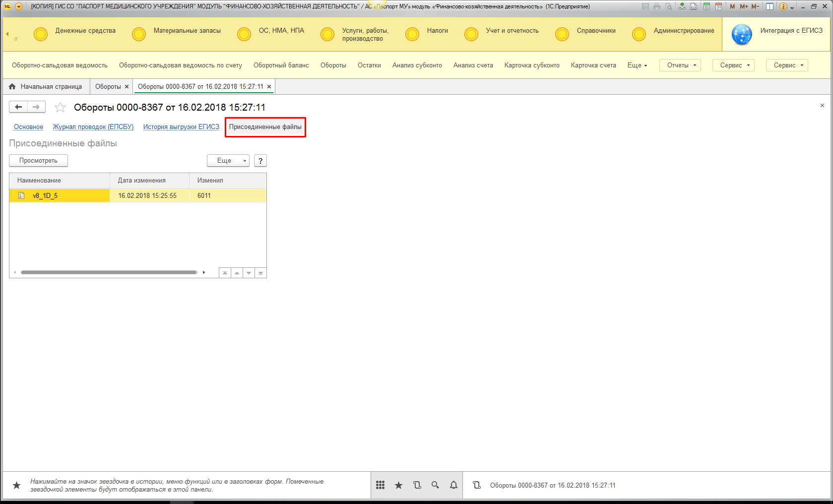Close the Обороты 0000-8367 tab

coord(269,87)
